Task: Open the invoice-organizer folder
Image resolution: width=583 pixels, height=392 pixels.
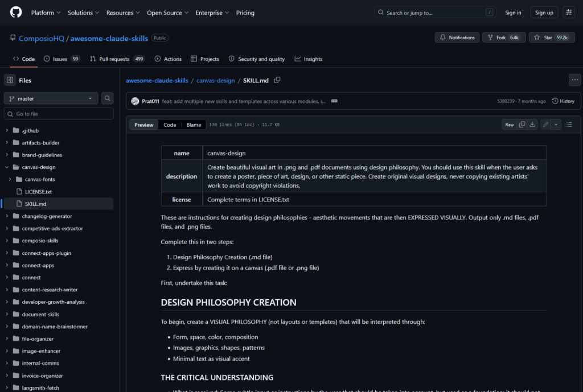Action: click(x=42, y=376)
